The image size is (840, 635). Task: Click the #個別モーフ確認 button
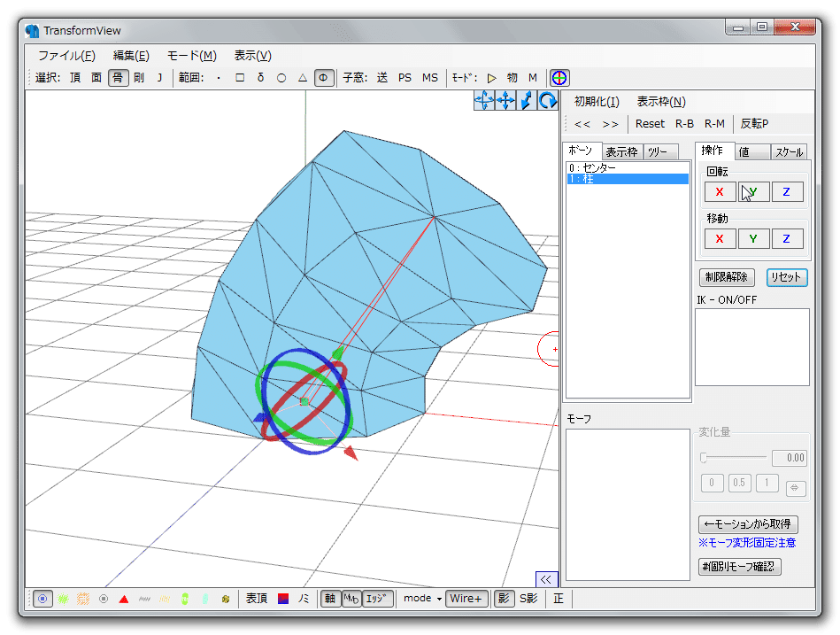pyautogui.click(x=739, y=567)
